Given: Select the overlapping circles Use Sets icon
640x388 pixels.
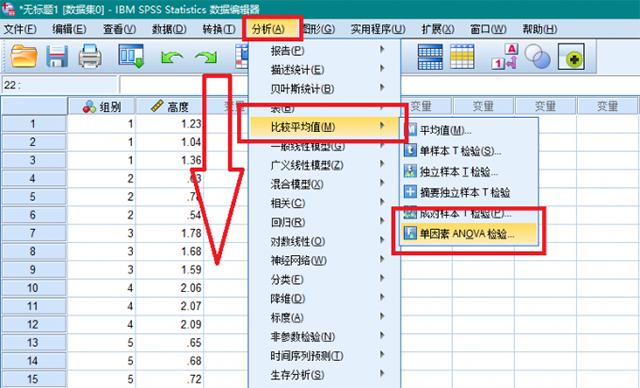Looking at the screenshot, I should coord(538,56).
